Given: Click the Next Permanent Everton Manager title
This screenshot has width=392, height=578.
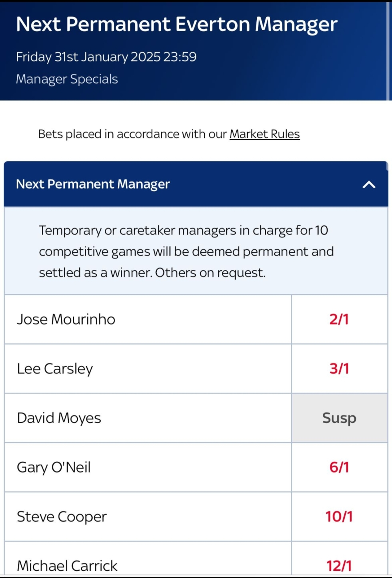Looking at the screenshot, I should 177,24.
